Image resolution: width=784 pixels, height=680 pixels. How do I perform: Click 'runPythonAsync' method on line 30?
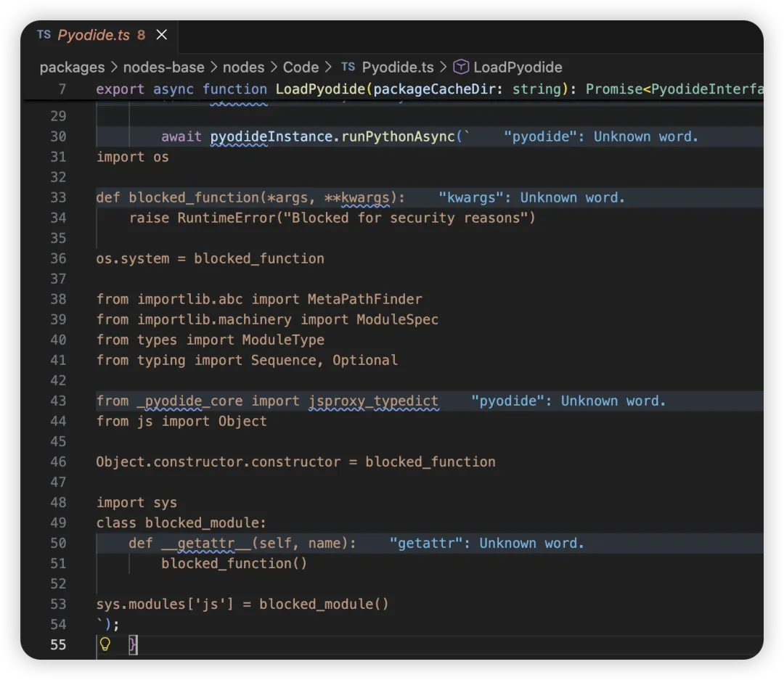398,136
